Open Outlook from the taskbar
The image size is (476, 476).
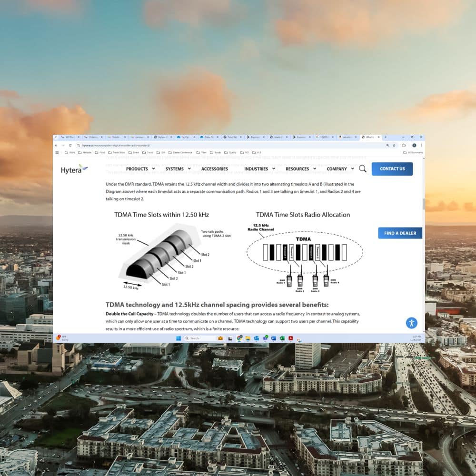(256, 338)
